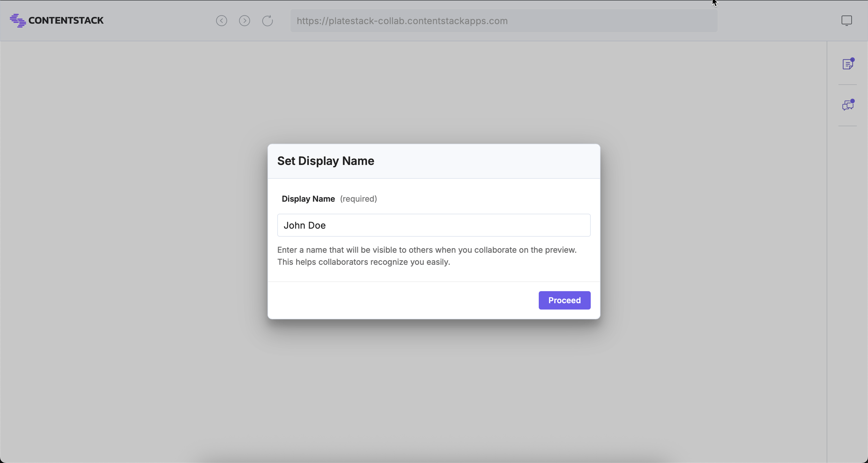Viewport: 868px width, 463px height.
Task: Click the notification dot on notes icon
Action: tap(852, 60)
